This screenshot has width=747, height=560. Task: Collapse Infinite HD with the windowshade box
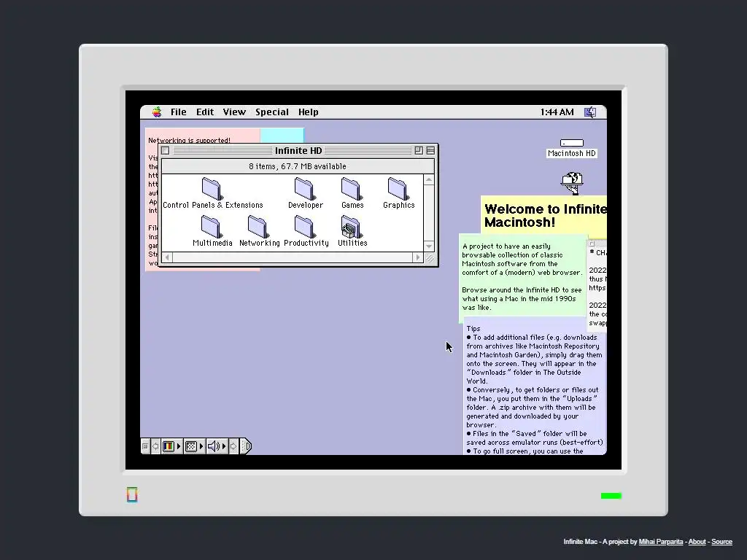tap(430, 150)
